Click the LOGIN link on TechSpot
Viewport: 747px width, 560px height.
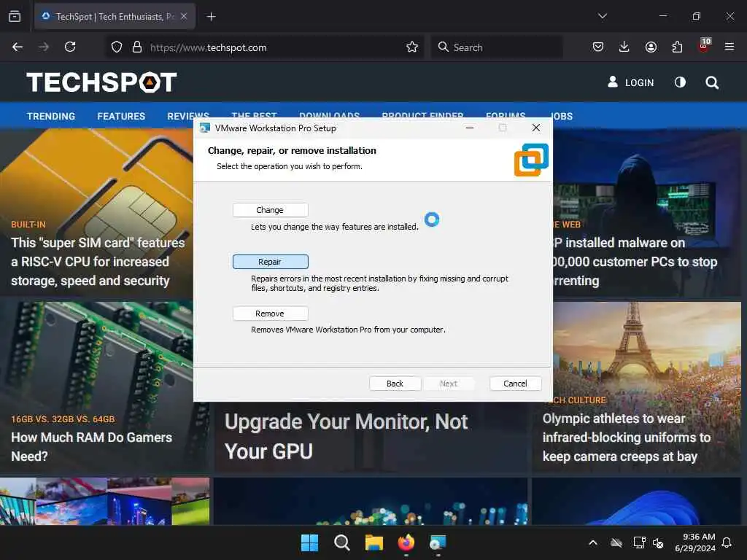click(630, 82)
